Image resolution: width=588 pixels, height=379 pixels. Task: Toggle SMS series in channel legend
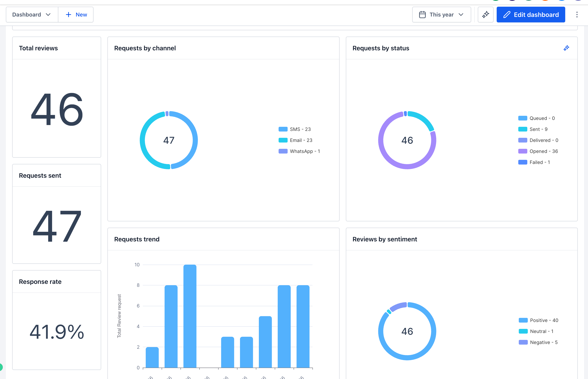(295, 129)
